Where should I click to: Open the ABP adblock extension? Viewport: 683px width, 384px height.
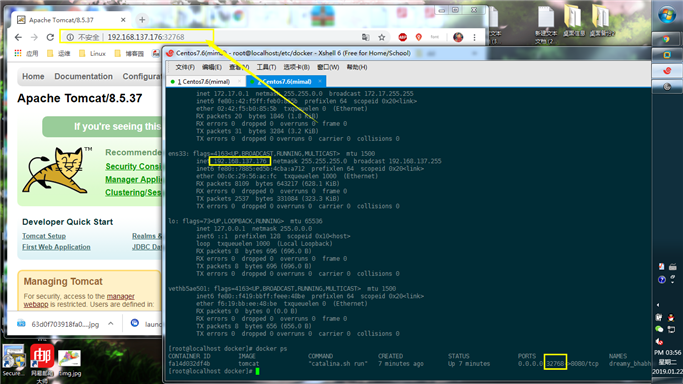pyautogui.click(x=402, y=37)
